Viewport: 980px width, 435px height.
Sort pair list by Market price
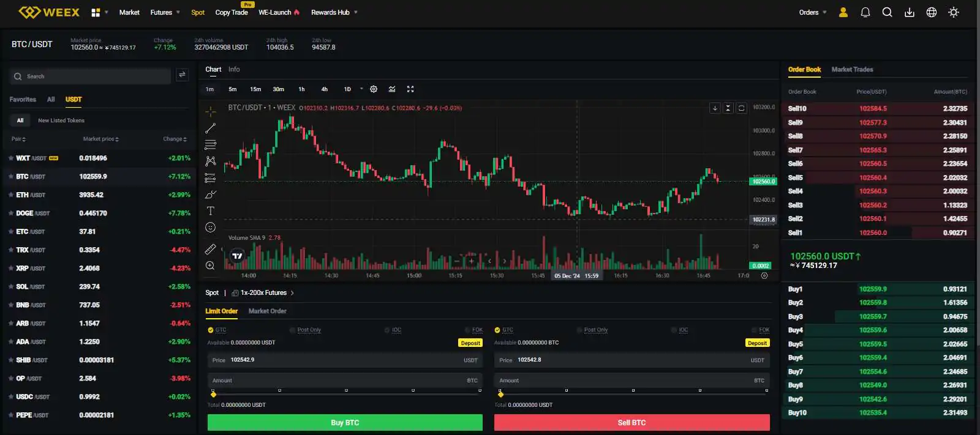tap(101, 139)
